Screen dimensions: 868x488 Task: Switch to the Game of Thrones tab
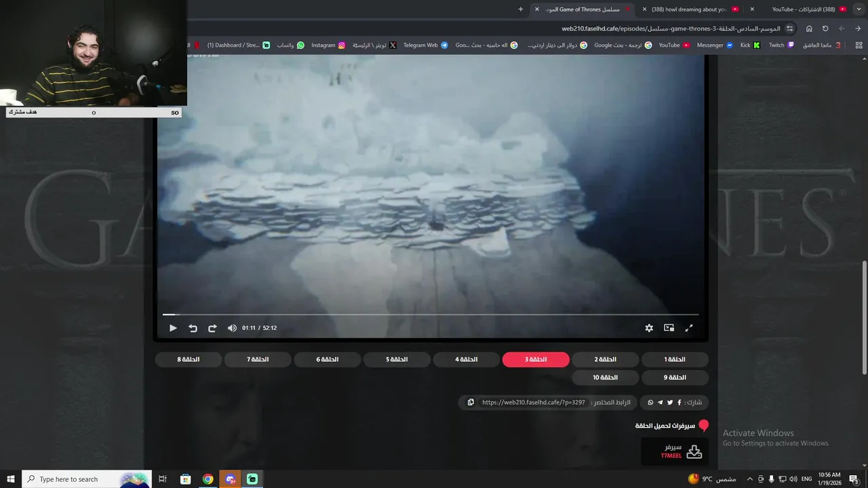point(583,9)
